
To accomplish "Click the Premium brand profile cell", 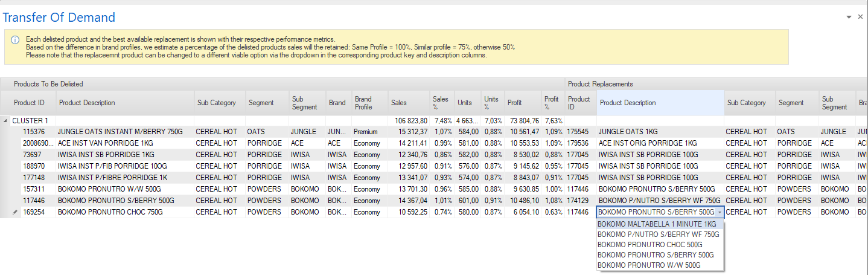I will pos(369,132).
